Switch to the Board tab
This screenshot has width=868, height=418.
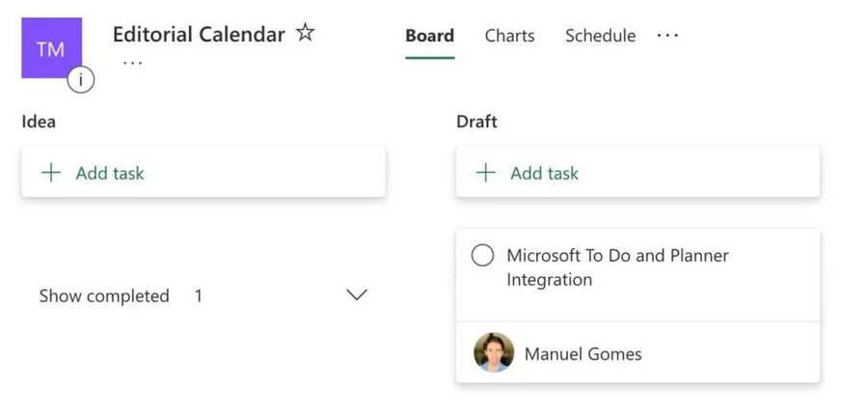pyautogui.click(x=429, y=36)
